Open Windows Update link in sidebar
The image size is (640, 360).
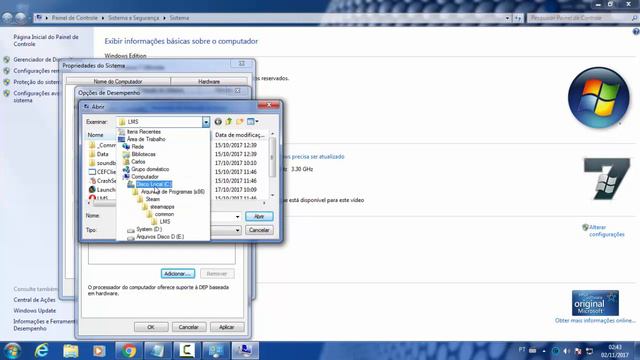point(35,311)
